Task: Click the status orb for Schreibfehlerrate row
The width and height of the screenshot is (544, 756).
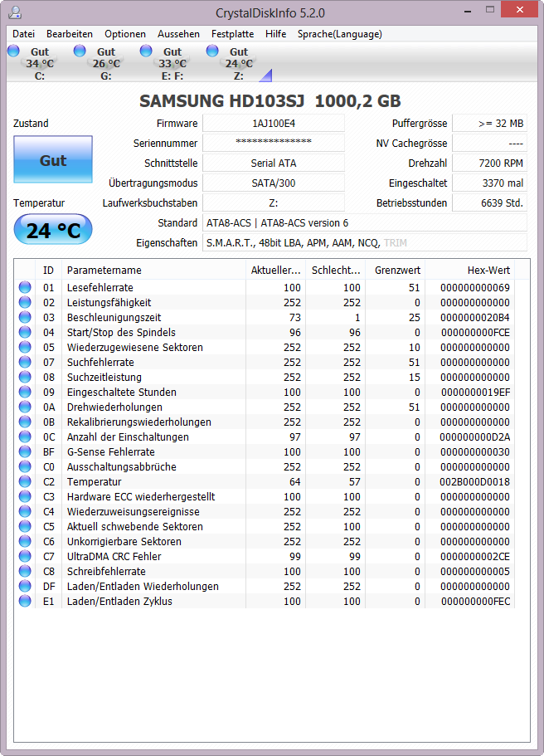Action: point(25,571)
